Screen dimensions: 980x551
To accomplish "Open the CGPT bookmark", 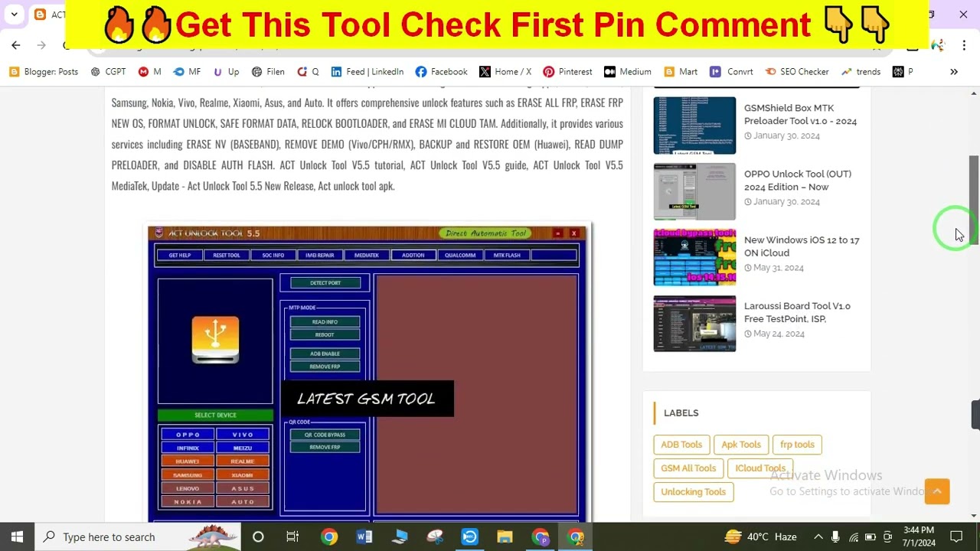I will tap(108, 72).
